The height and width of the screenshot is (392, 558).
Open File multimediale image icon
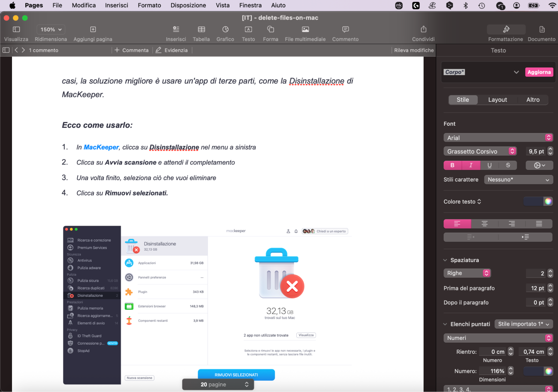coord(305,29)
